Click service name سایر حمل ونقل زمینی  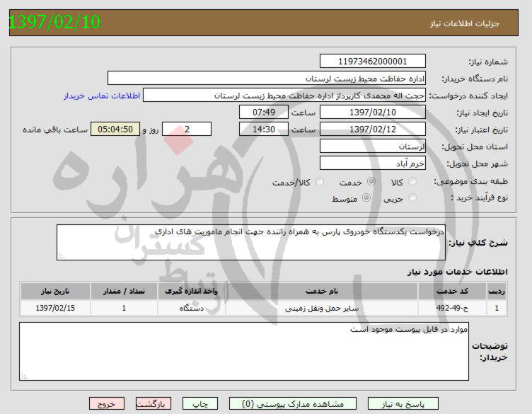click(322, 308)
